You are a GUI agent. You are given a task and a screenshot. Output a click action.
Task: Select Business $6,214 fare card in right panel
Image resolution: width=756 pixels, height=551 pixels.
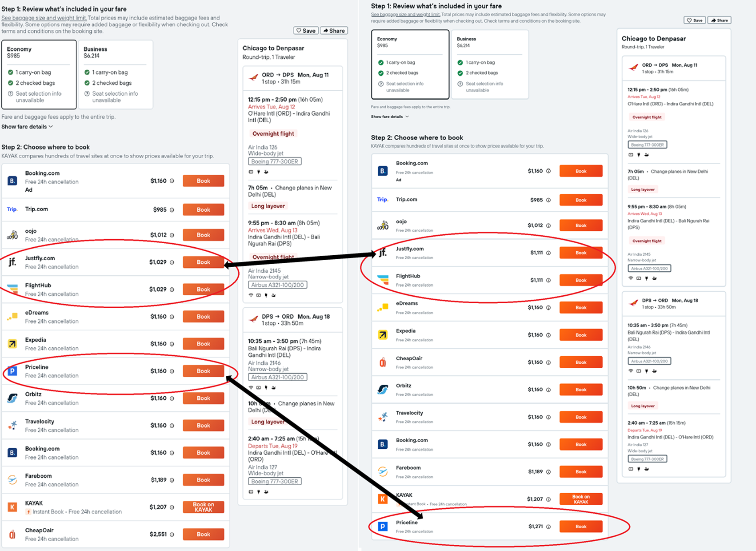click(490, 64)
